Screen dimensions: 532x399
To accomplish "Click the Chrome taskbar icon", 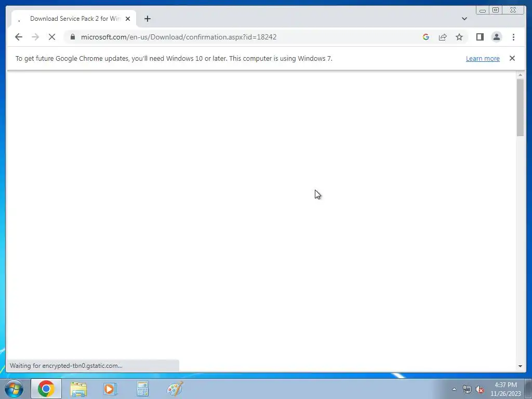I will 46,389.
